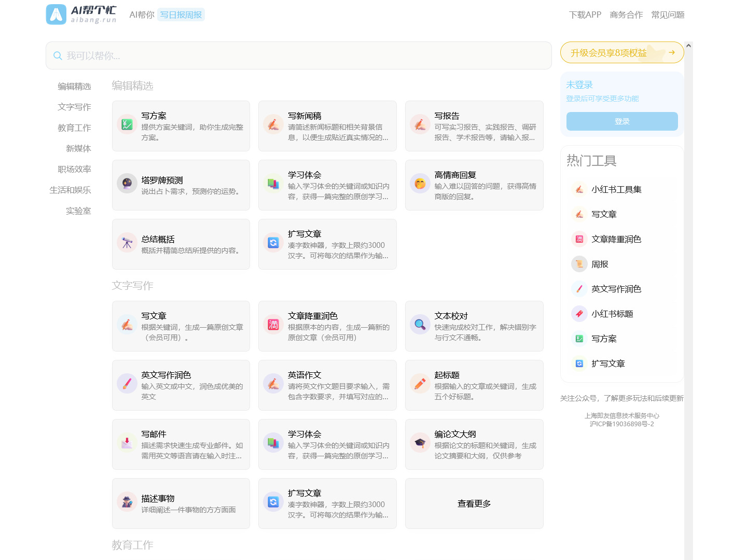Open 生活和娱乐 category in sidebar
This screenshot has width=747, height=560.
point(70,190)
